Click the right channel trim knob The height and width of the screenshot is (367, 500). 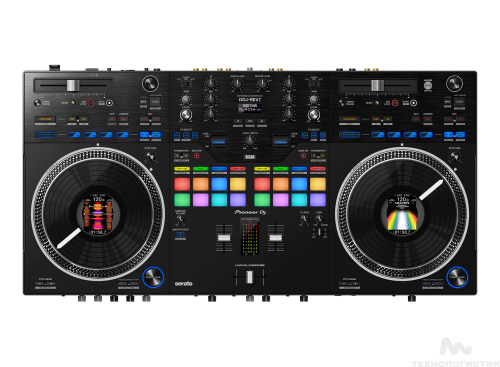[x=313, y=99]
